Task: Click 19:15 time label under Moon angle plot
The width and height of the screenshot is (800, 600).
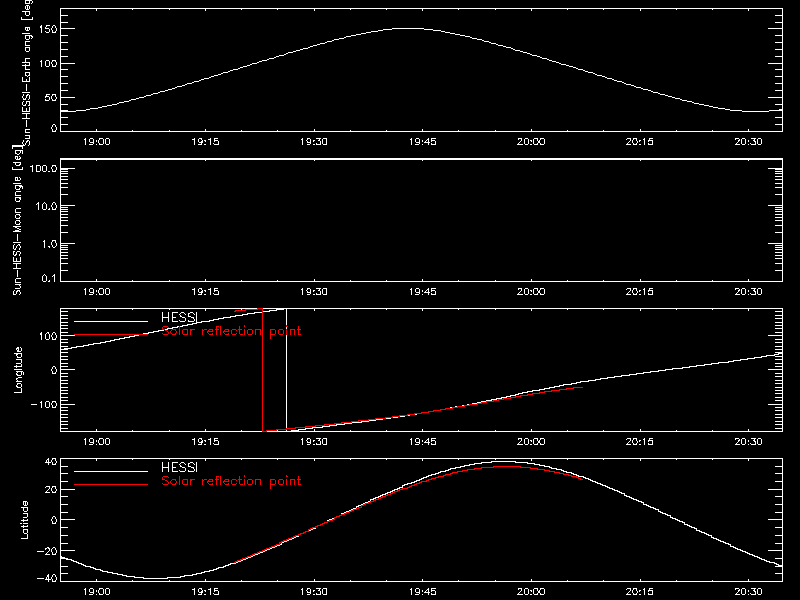Action: (205, 292)
